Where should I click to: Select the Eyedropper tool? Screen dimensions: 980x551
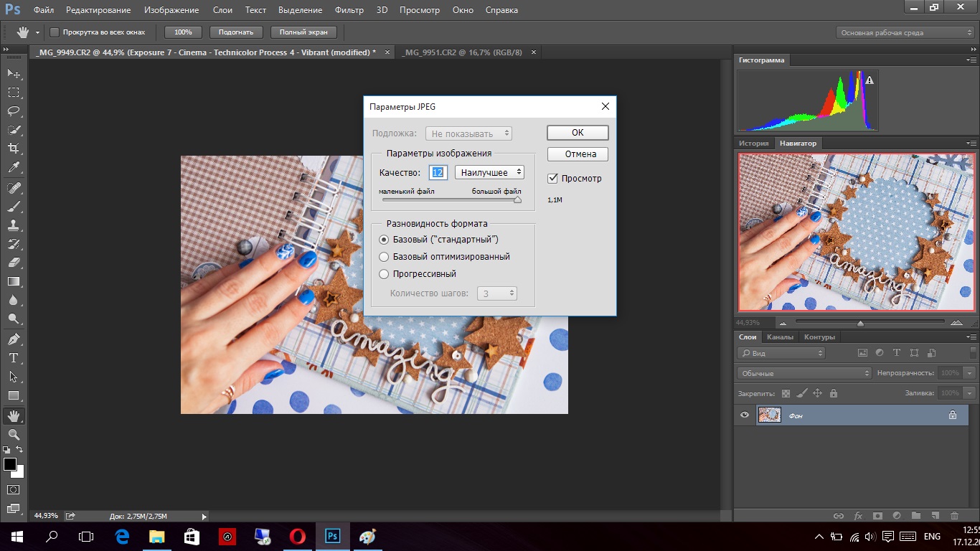14,167
